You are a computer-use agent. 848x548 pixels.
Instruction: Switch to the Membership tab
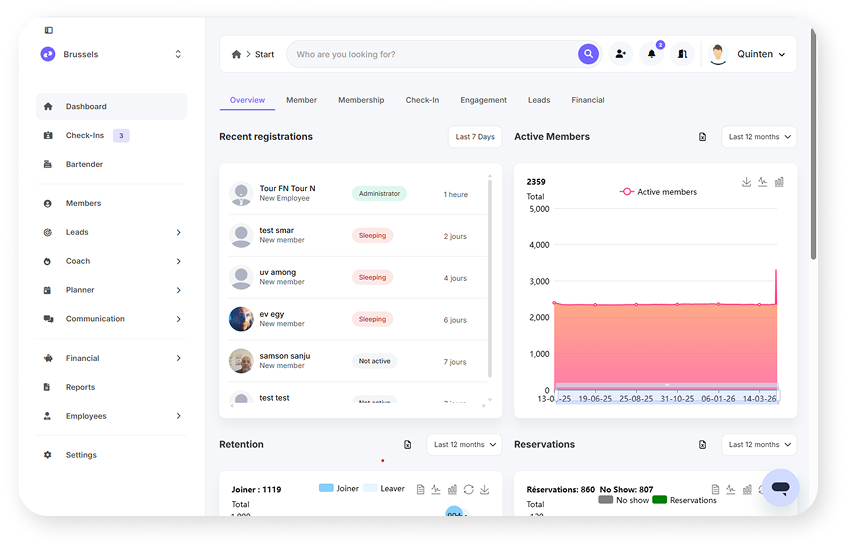[x=361, y=100]
